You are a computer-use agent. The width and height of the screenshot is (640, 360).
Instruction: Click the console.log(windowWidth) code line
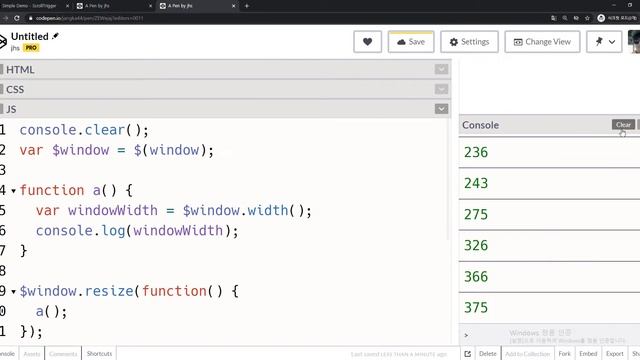click(137, 231)
